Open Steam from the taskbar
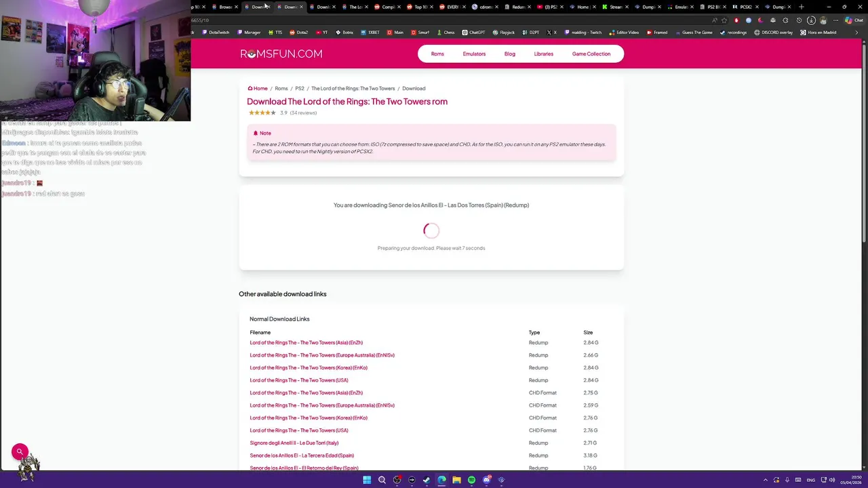The image size is (868, 488). [x=427, y=480]
